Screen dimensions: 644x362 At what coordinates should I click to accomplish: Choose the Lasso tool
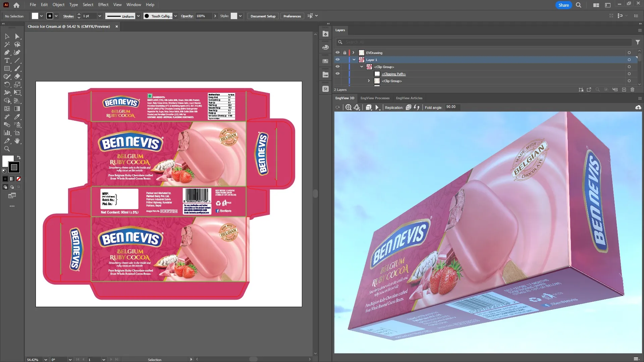pyautogui.click(x=17, y=44)
